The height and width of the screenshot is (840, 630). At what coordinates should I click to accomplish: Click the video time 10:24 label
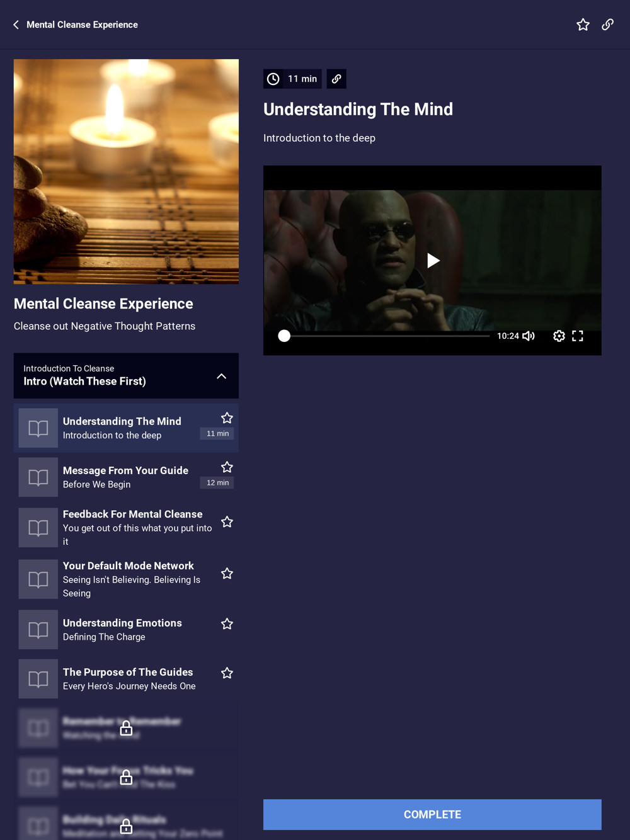point(508,336)
